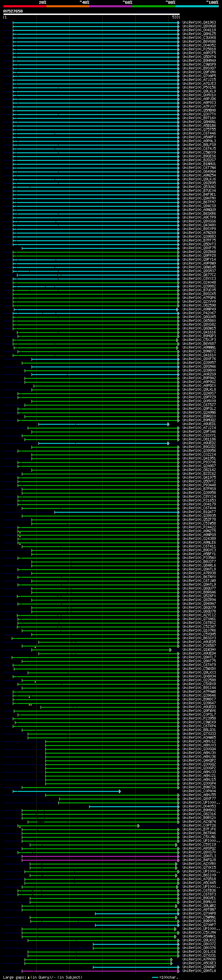Image resolution: width=222 pixels, height=980 pixels.
Task: Open hit UniRef100_B6V686
Action: click(199, 41)
